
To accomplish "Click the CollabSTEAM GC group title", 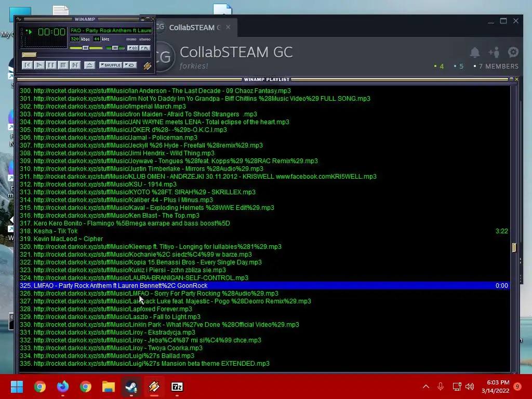I will click(236, 52).
